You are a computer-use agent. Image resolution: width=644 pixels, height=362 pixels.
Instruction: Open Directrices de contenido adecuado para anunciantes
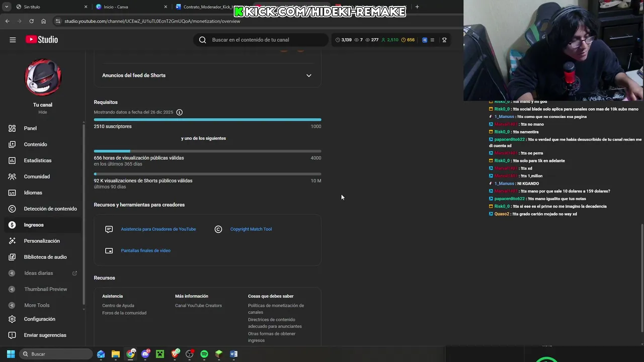tap(275, 323)
